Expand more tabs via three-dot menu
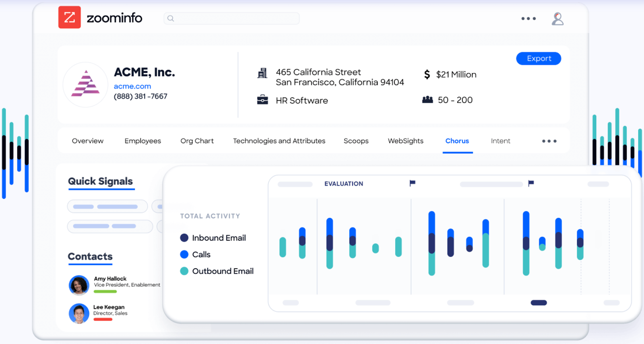 [x=549, y=141]
